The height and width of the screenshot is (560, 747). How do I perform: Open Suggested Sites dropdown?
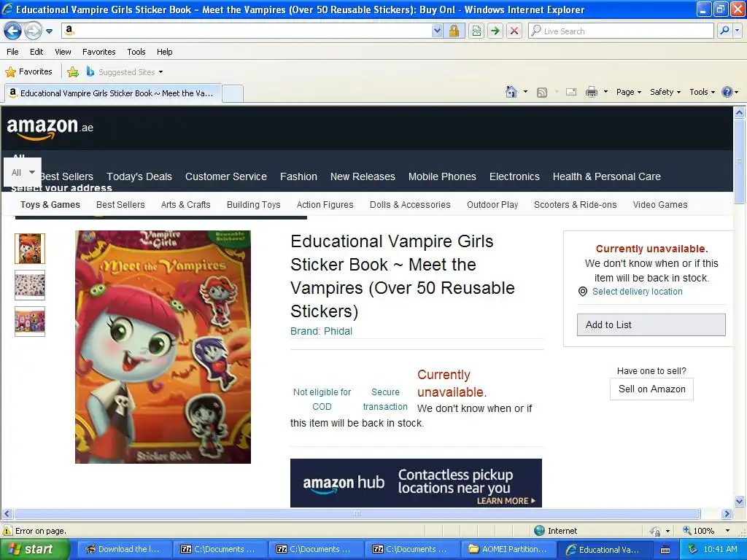point(125,72)
